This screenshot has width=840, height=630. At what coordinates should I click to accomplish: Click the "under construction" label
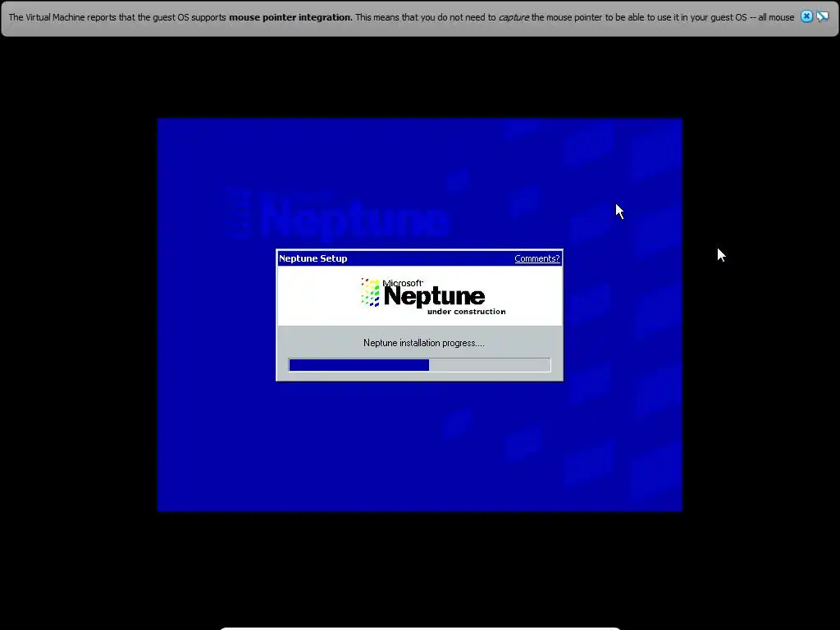(x=466, y=312)
